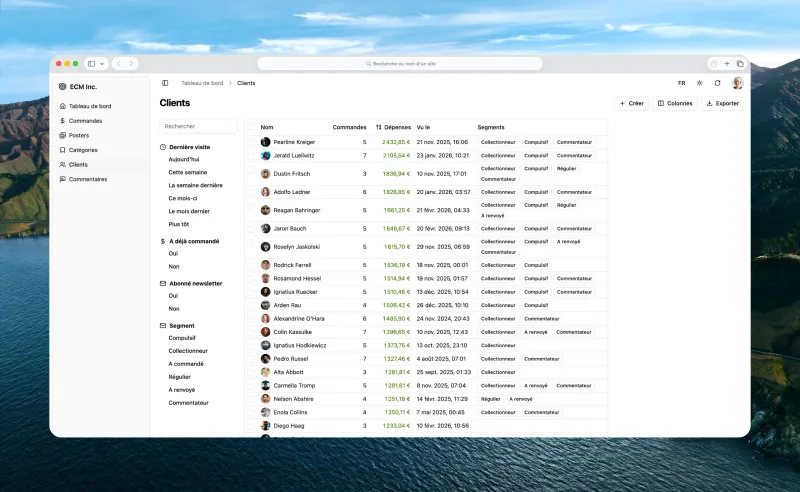Click the envelope icon beside Segment

coord(163,326)
